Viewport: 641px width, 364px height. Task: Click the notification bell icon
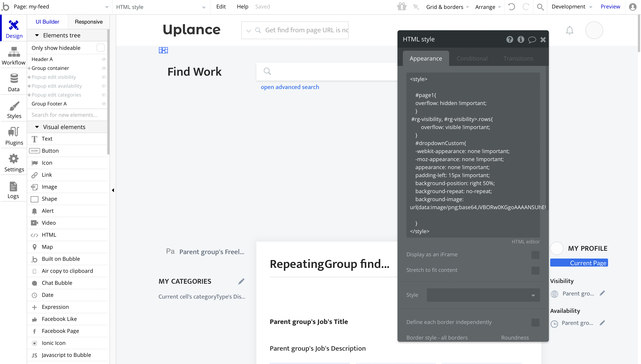[570, 30]
